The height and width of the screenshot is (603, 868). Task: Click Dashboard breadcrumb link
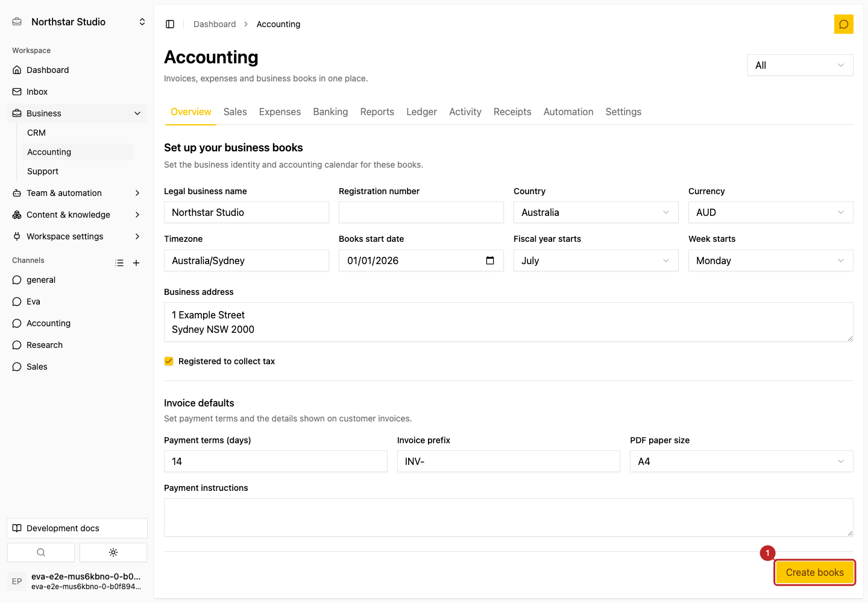point(215,24)
